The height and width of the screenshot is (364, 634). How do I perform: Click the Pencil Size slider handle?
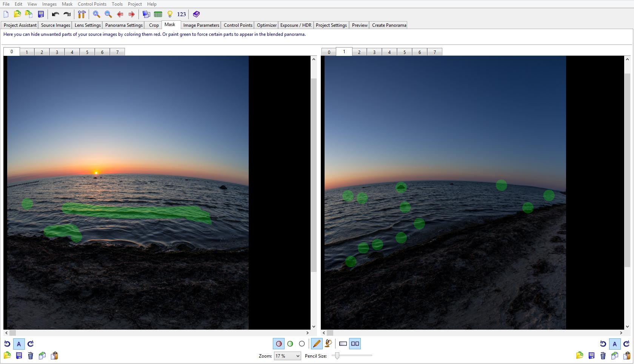pos(337,355)
